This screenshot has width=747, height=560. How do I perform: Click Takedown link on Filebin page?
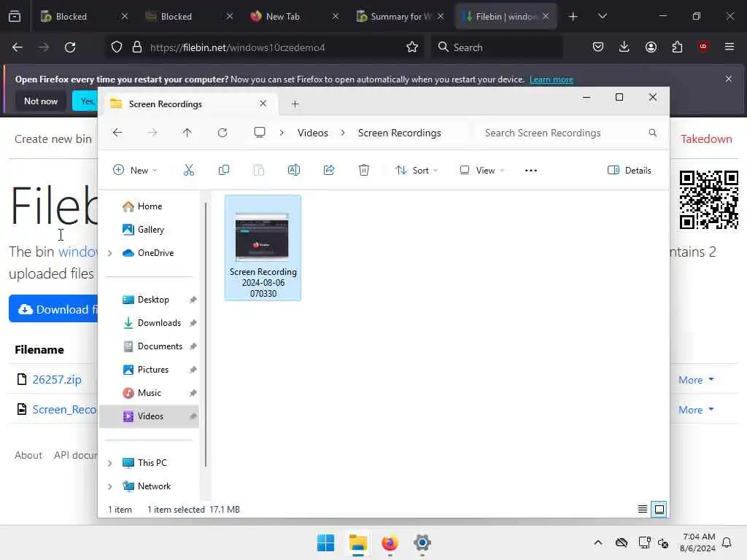706,139
